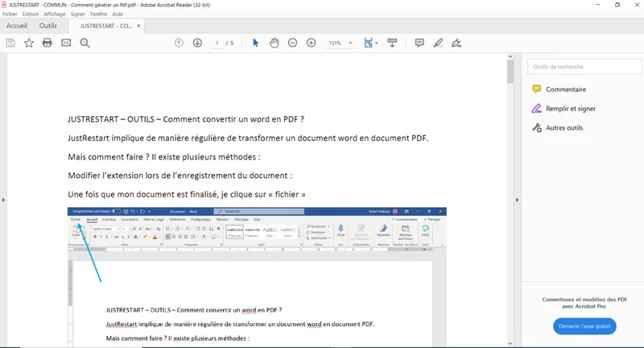Image resolution: width=644 pixels, height=348 pixels.
Task: Click the Print icon in the toolbar
Action: [47, 43]
